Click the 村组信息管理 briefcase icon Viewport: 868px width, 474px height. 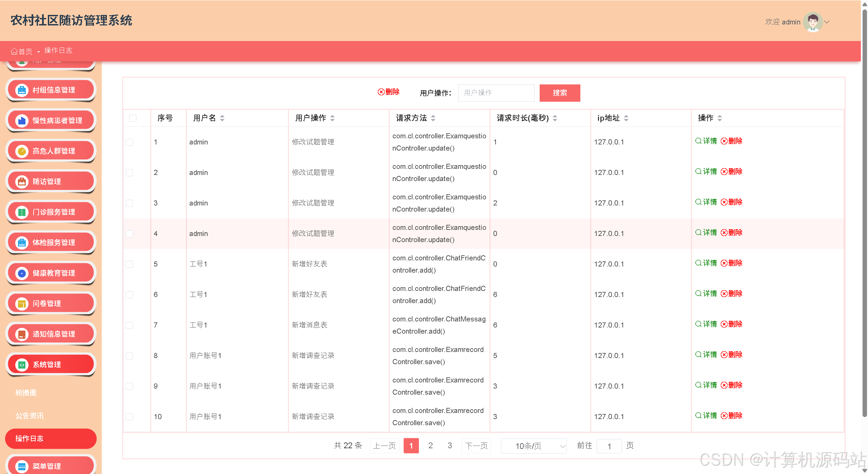22,90
